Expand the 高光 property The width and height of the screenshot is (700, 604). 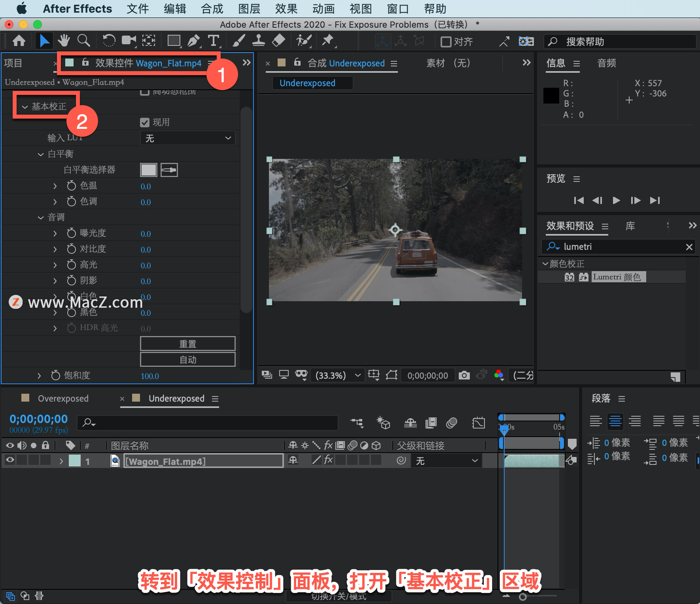55,265
